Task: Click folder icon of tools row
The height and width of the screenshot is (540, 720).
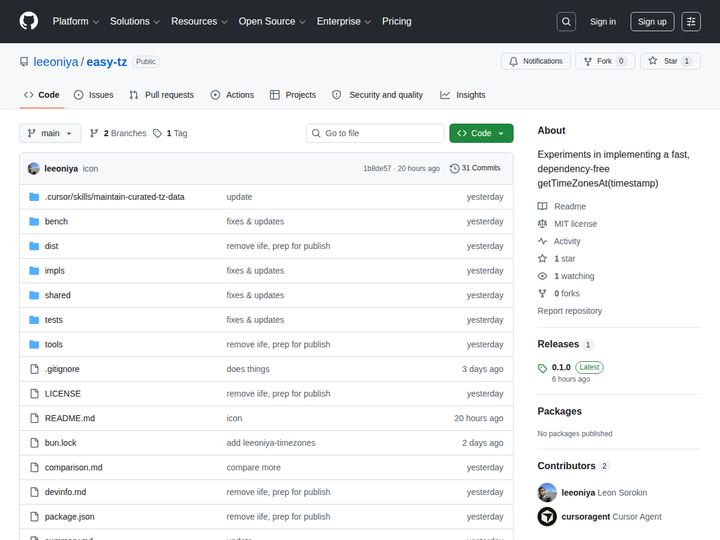Action: (x=34, y=344)
